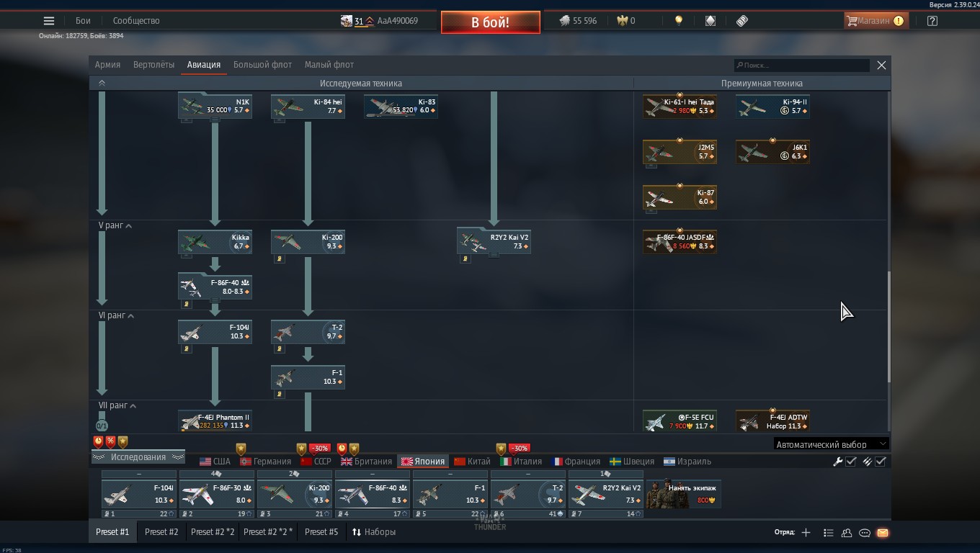Select the Ki-200 research tree card
Viewport: 980px width, 553px height.
click(x=308, y=242)
